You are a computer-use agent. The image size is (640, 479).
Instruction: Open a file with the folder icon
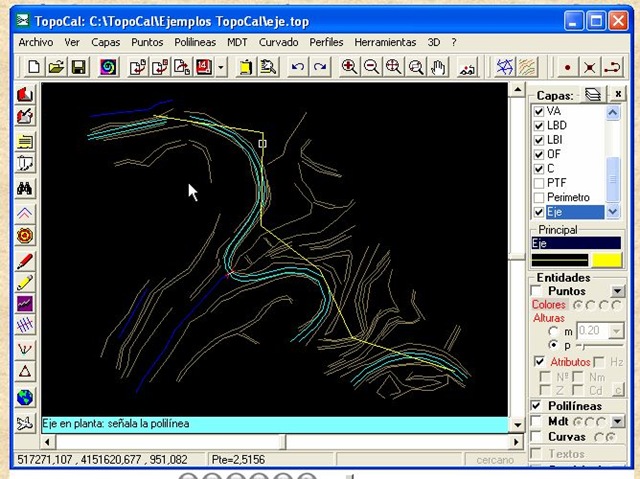coord(56,67)
